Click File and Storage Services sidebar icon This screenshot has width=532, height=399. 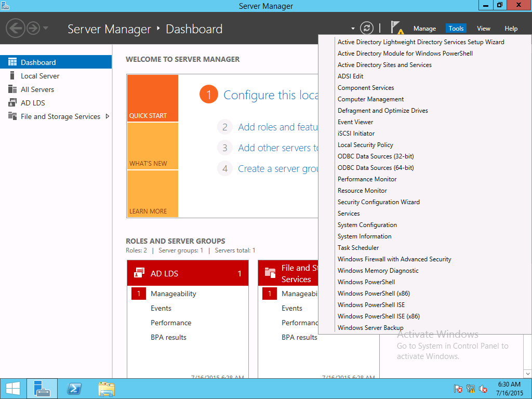[x=12, y=116]
